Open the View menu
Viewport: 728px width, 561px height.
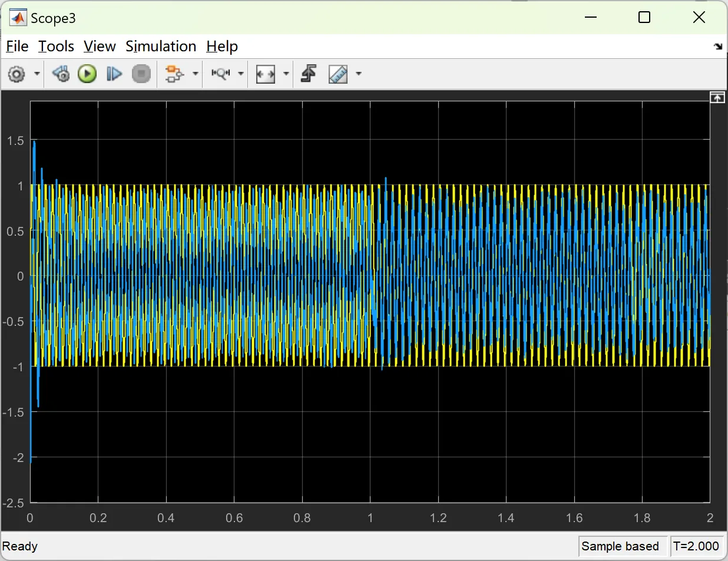tap(100, 47)
